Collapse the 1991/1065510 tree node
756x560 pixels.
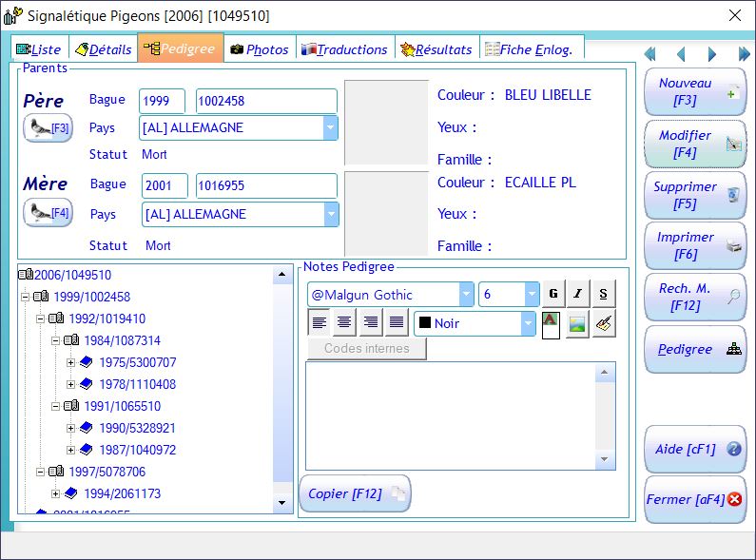[56, 406]
